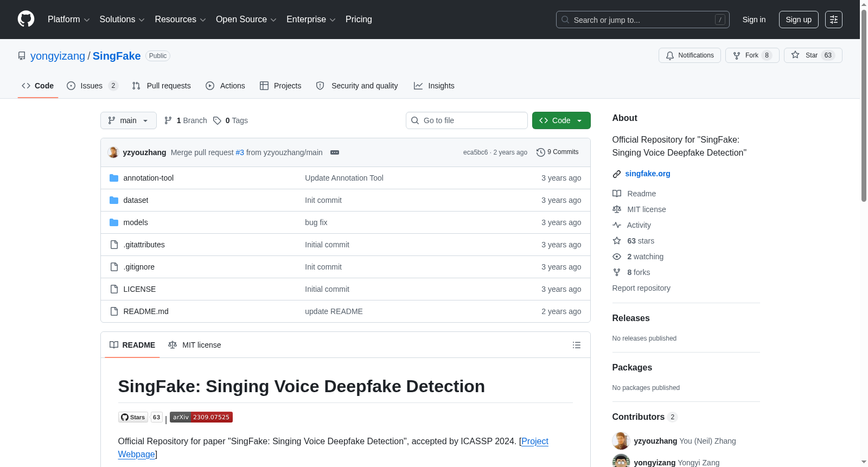This screenshot has height=467, width=868.
Task: Expand the Resources menu
Action: (180, 20)
